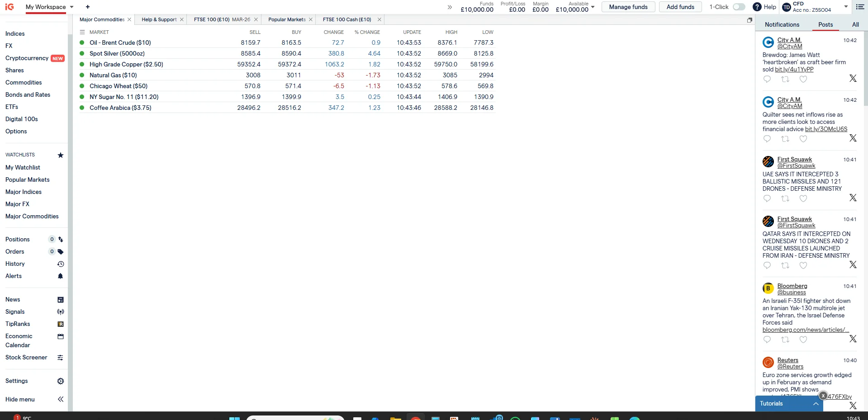Expand the Available funds dropdown

(x=593, y=7)
